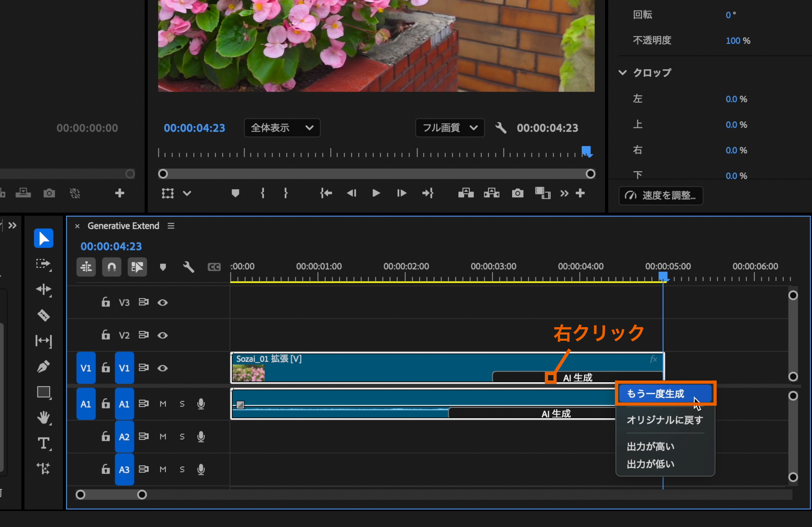812x527 pixels.
Task: Open the 全体表示 zoom level dropdown
Action: tap(282, 128)
